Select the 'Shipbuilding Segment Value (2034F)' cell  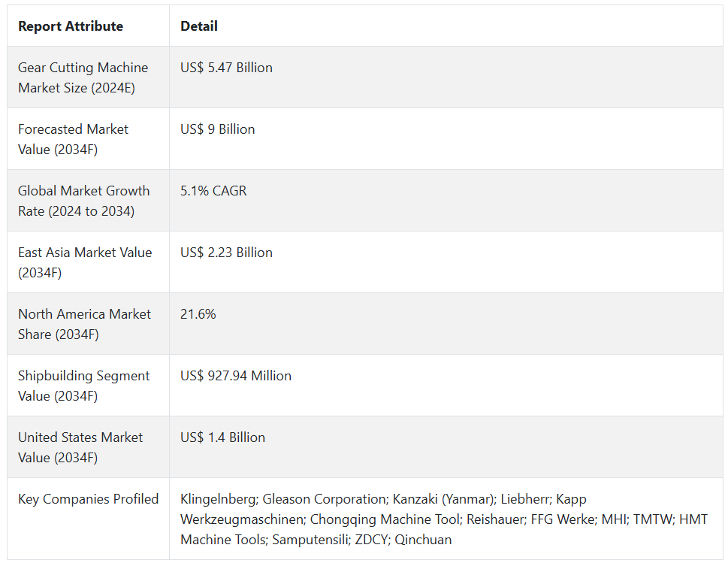[84, 386]
